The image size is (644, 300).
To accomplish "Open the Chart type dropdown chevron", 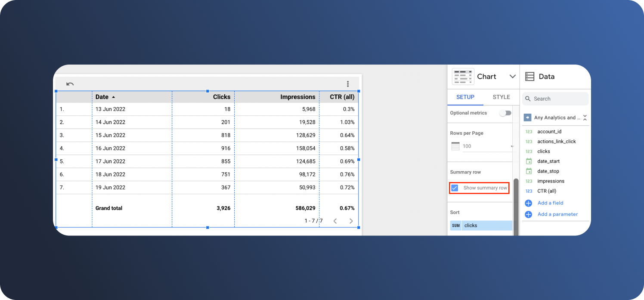I will click(x=512, y=76).
